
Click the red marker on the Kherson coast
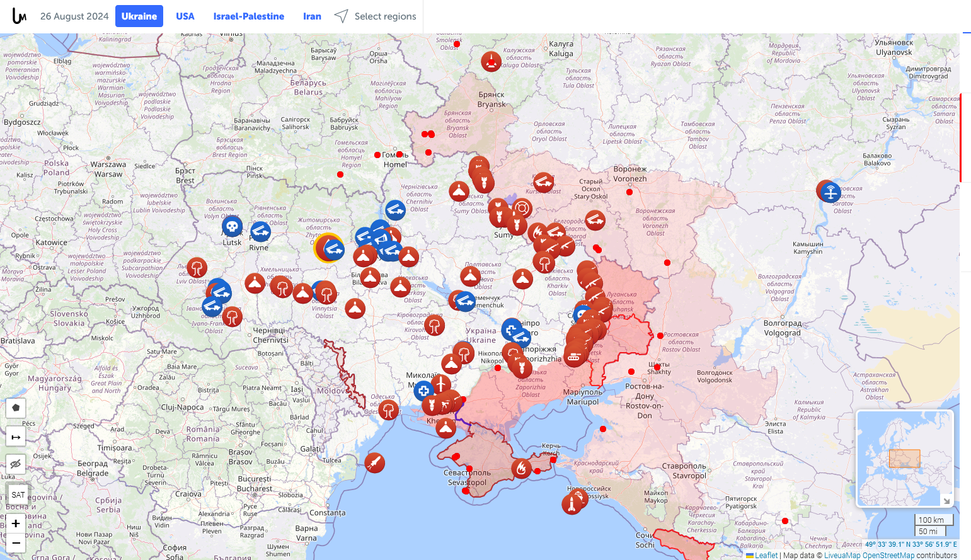click(x=445, y=428)
